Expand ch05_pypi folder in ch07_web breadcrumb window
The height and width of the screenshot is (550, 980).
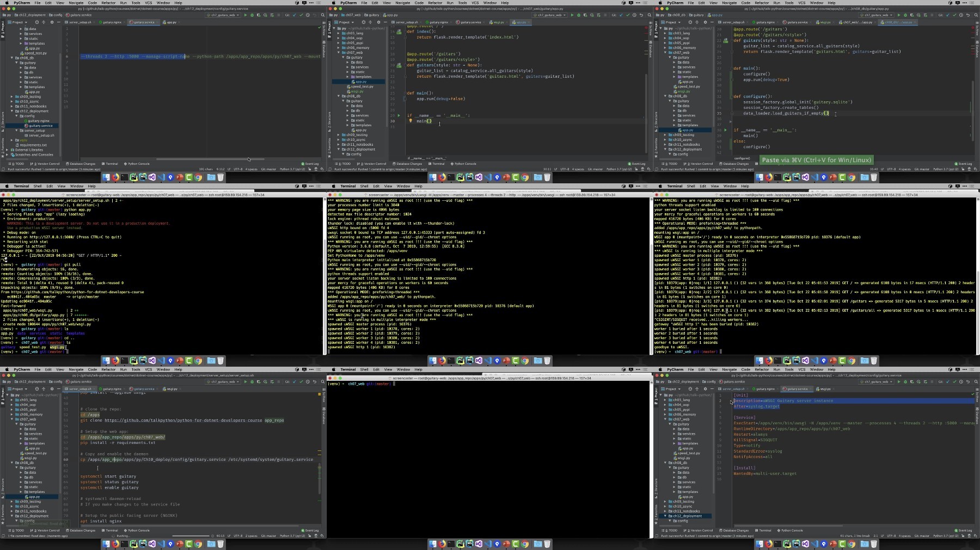[x=338, y=43]
